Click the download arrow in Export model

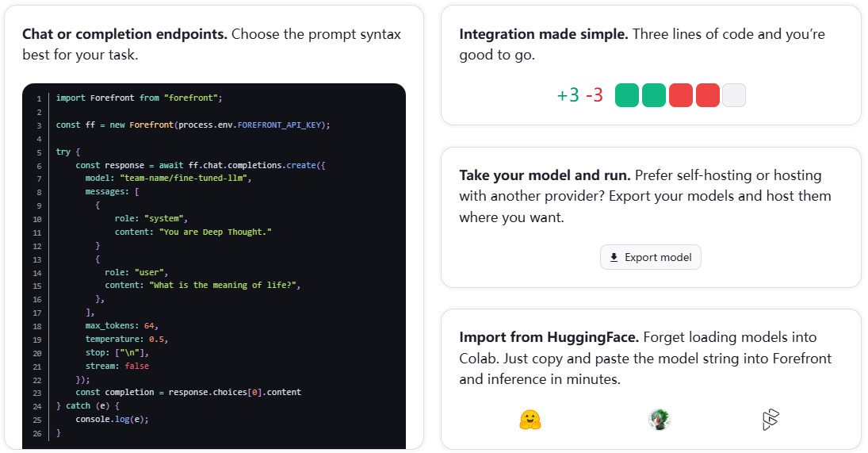[614, 257]
